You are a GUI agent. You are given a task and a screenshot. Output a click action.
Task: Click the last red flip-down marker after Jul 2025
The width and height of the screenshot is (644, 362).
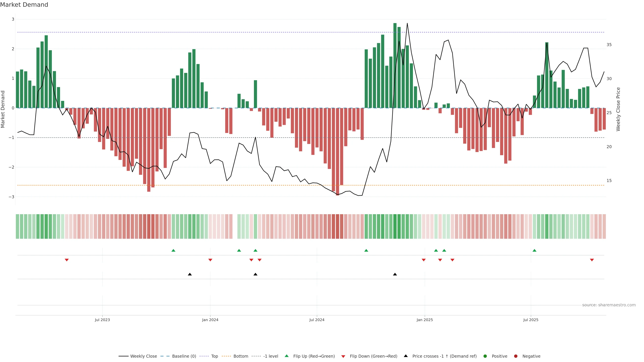point(592,260)
